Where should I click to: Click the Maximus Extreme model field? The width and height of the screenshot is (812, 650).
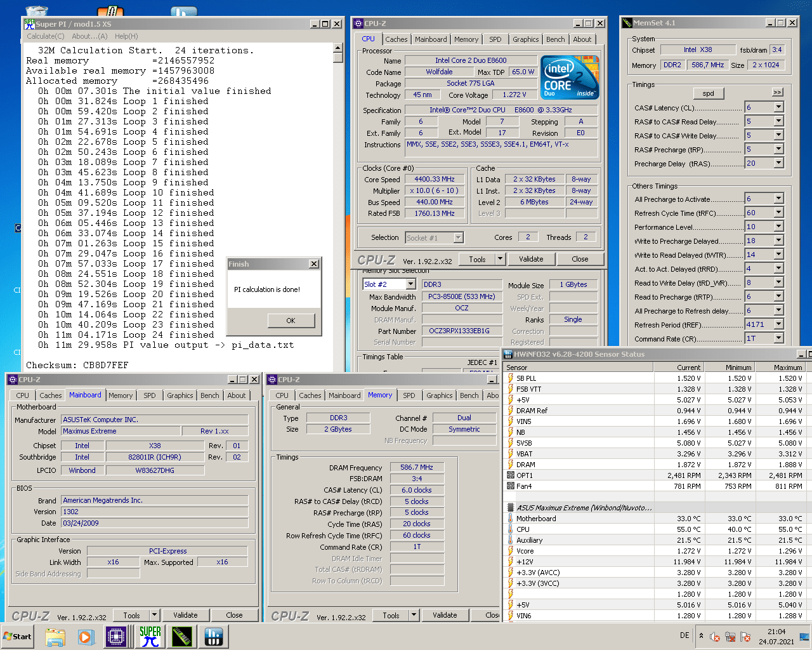[x=121, y=431]
